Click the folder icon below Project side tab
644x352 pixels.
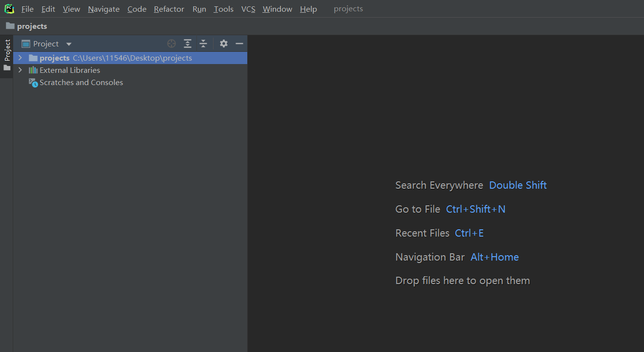[x=7, y=68]
